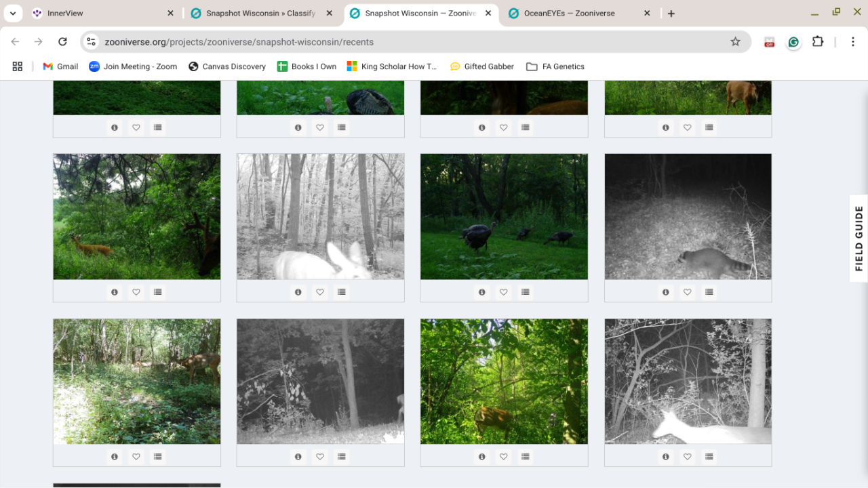Close the OceanEYEs tab
The image size is (868, 488).
[647, 14]
